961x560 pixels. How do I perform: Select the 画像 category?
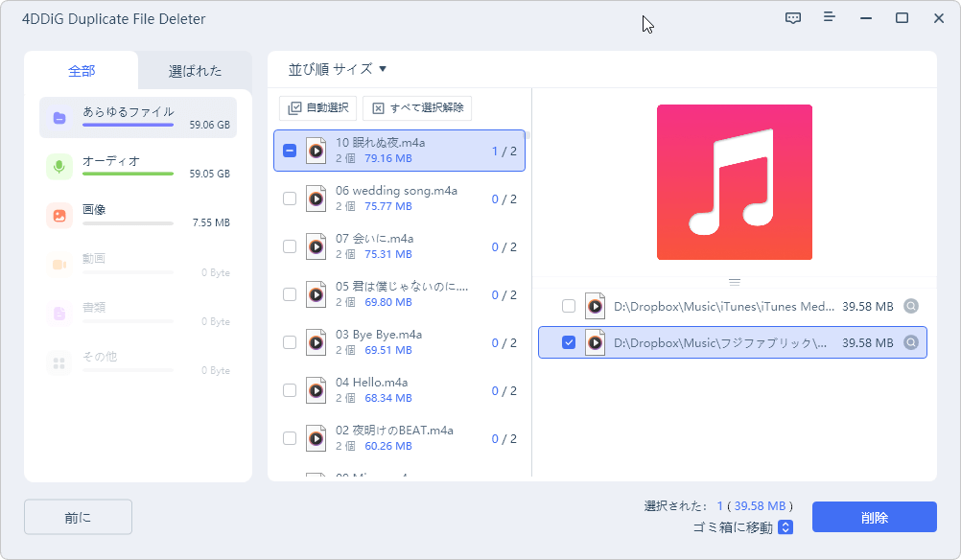[x=138, y=216]
